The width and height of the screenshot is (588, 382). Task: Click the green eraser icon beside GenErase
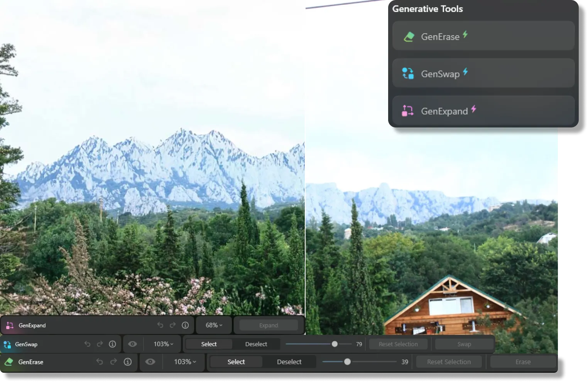(x=409, y=37)
